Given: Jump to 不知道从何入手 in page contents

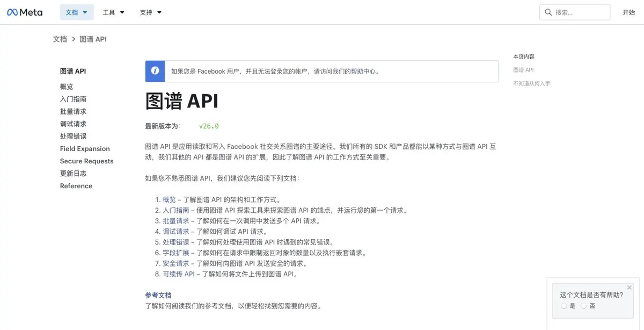Looking at the screenshot, I should click(532, 83).
